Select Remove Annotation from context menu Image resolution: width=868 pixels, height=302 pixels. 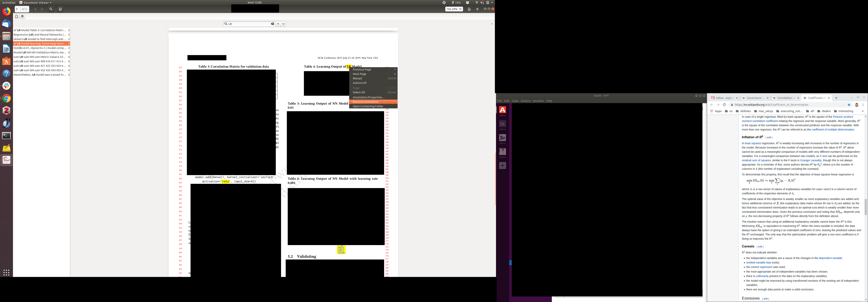366,102
